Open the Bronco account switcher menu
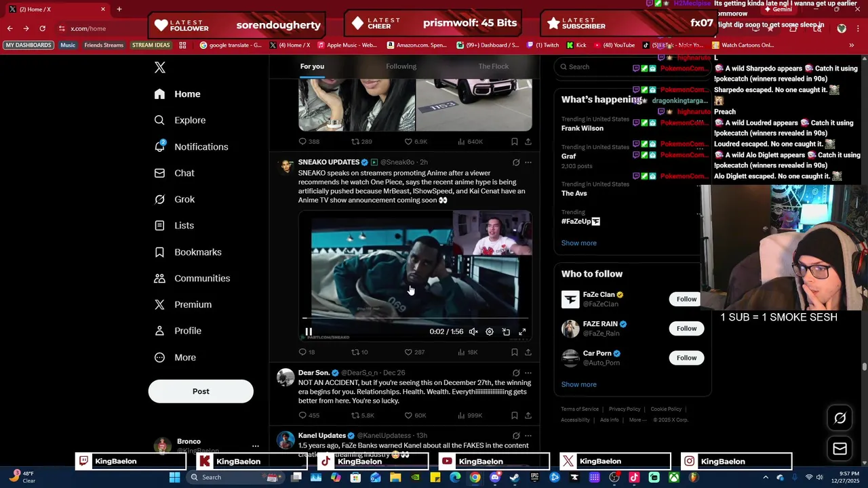Image resolution: width=868 pixels, height=488 pixels. (255, 446)
